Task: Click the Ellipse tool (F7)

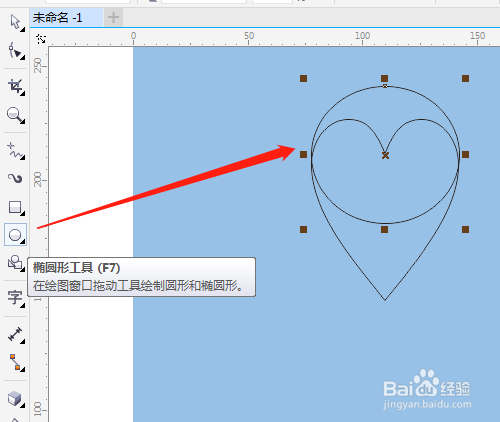Action: pyautogui.click(x=15, y=235)
